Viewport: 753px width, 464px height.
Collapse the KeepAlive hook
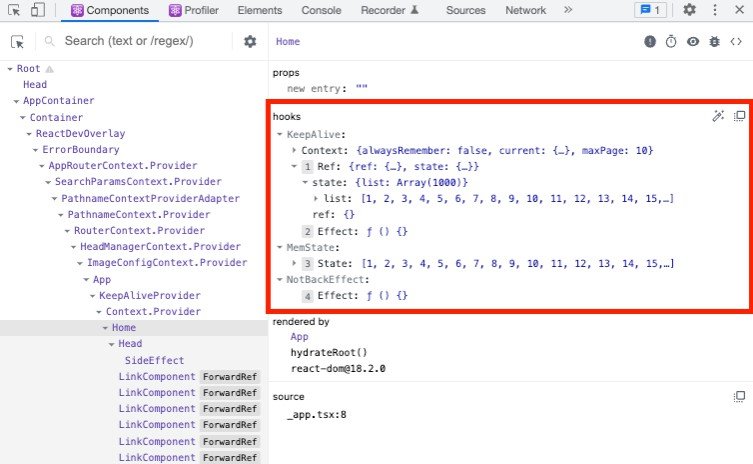(280, 134)
